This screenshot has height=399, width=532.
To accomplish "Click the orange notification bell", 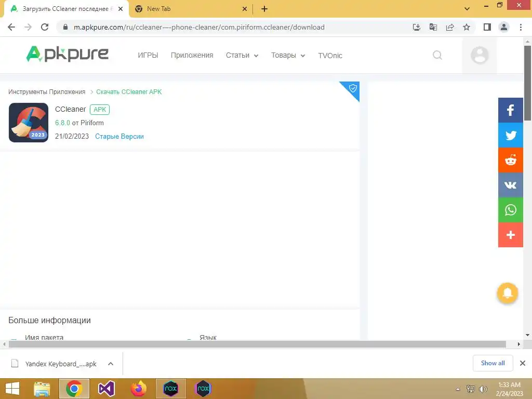I will click(507, 293).
